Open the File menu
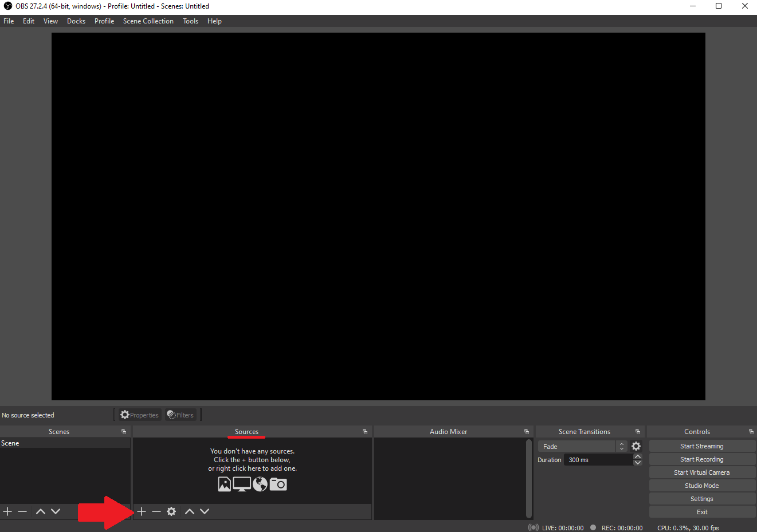757x532 pixels. pos(9,21)
